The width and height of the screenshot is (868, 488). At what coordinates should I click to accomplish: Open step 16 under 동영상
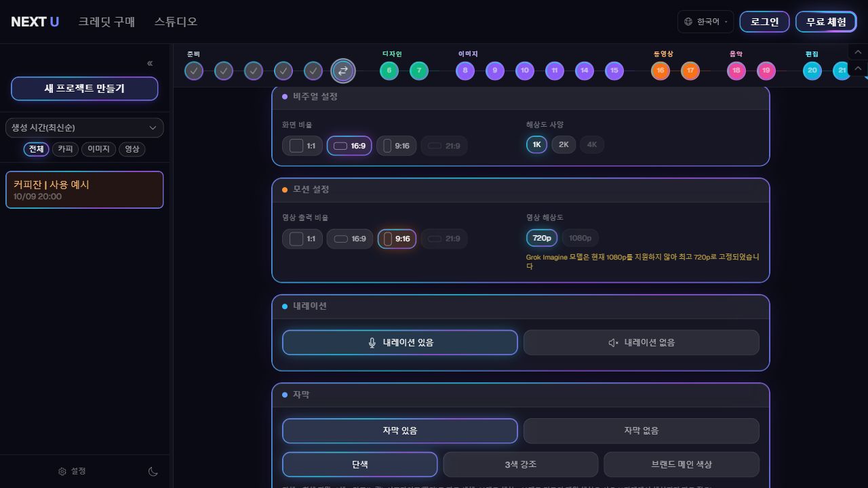click(x=660, y=70)
